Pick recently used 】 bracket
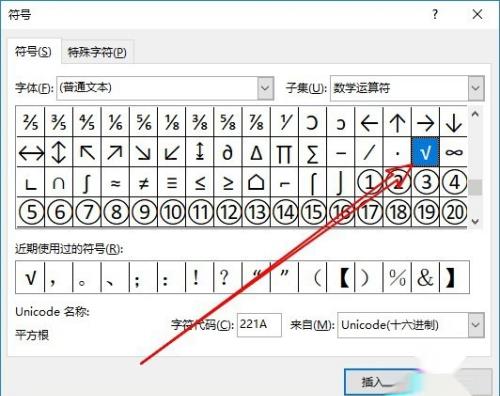500x396 pixels. click(454, 277)
